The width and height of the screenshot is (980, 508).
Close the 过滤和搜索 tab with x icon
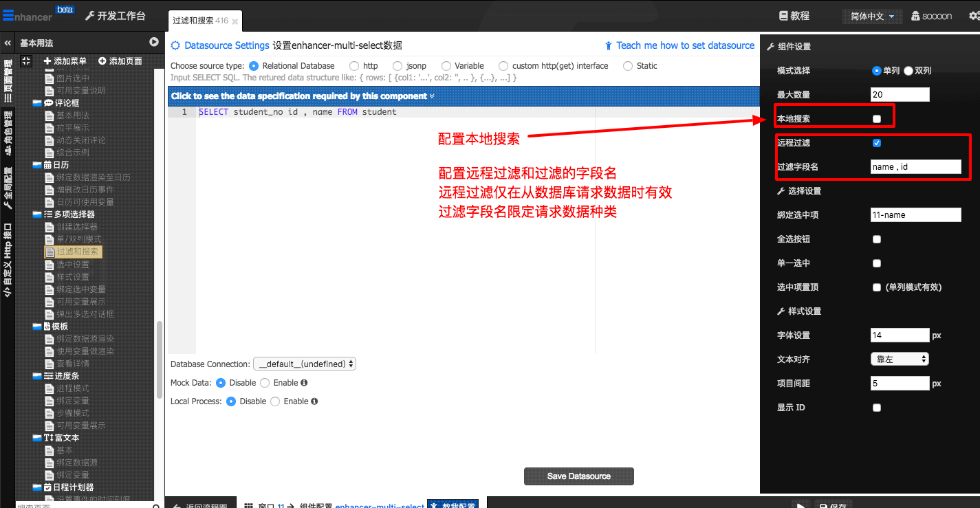[235, 21]
